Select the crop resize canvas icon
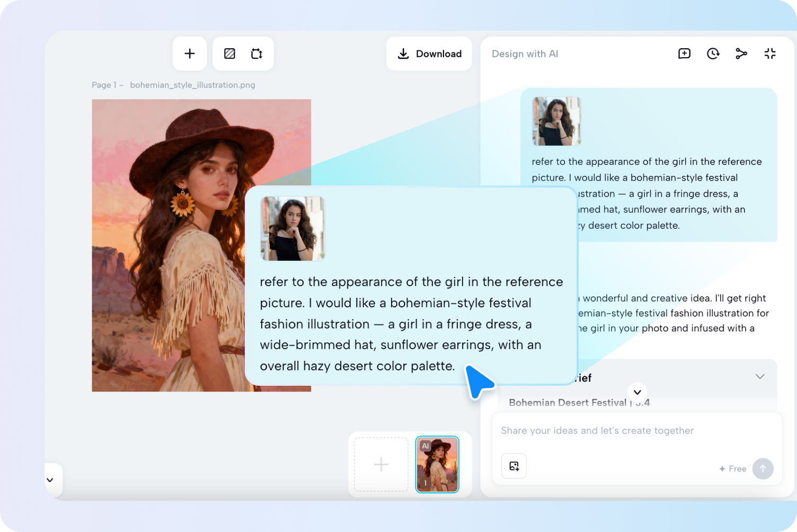Screen dimensions: 797x532 (x=257, y=54)
